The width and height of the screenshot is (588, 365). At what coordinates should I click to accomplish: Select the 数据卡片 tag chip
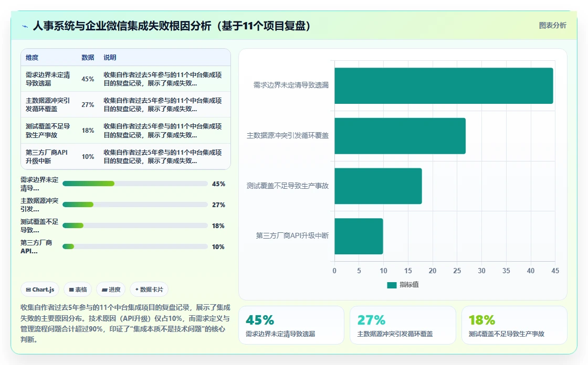(149, 289)
